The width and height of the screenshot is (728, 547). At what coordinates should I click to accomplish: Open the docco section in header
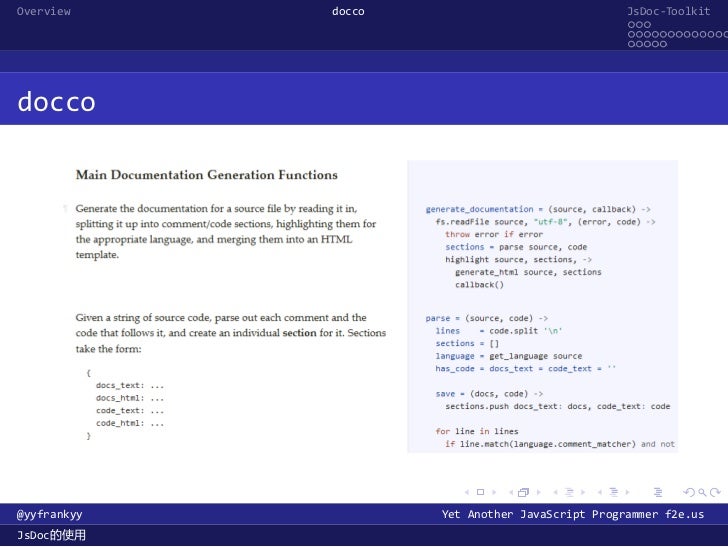348,11
